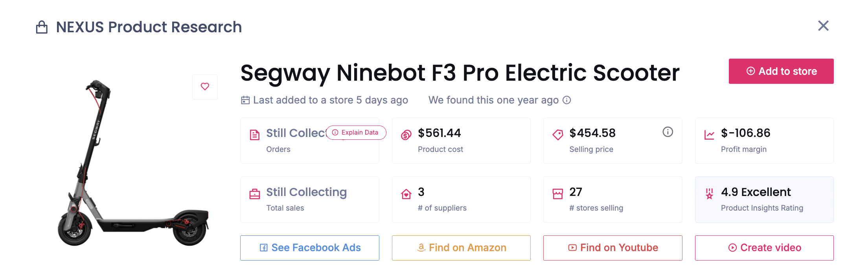Find this product on Amazon
868x270 pixels.
click(461, 248)
